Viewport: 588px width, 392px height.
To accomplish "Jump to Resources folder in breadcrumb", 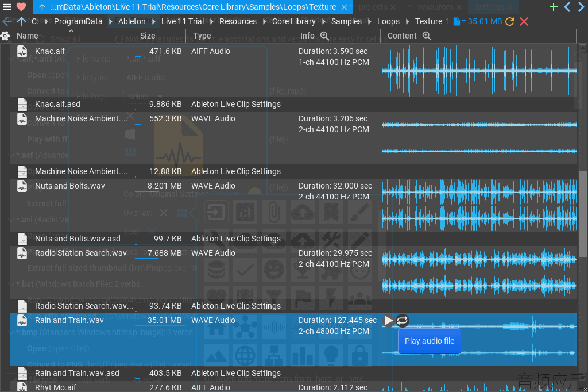I will coord(238,21).
